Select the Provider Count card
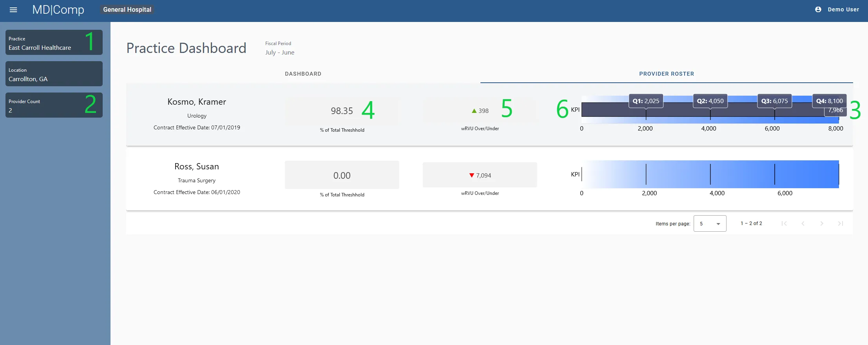This screenshot has height=345, width=868. [54, 105]
